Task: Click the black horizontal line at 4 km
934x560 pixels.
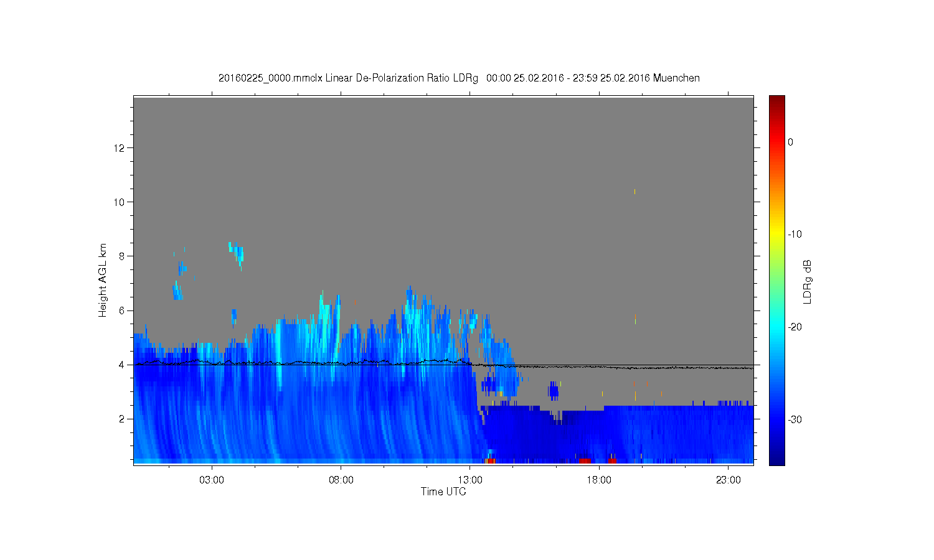Action: tap(443, 365)
